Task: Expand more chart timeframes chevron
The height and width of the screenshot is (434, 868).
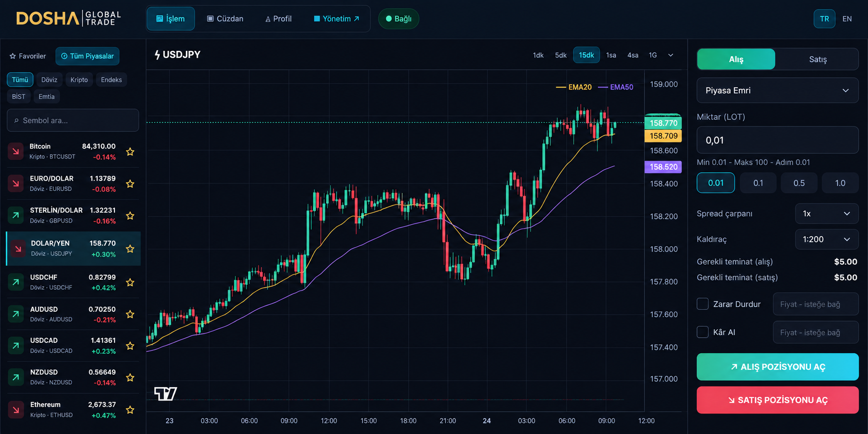Action: pos(671,55)
